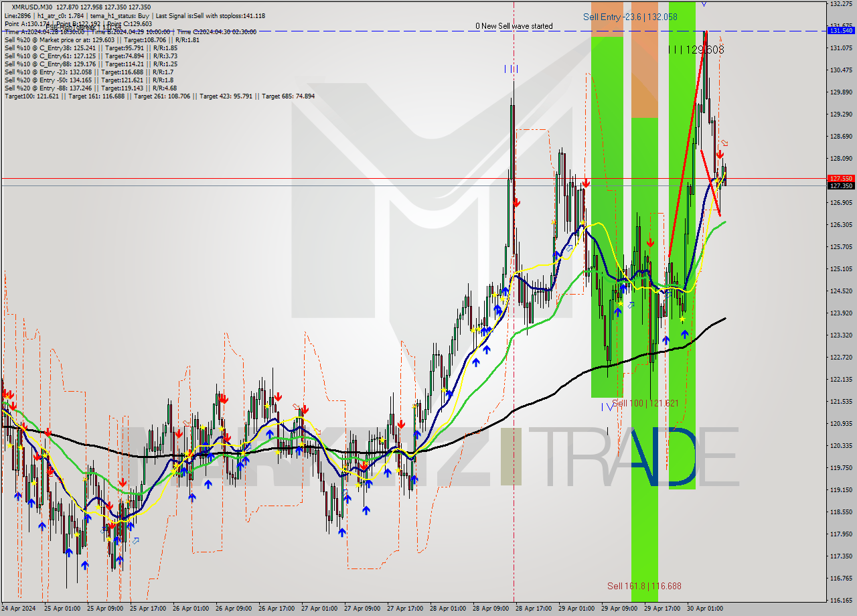Image resolution: width=857 pixels, height=616 pixels.
Task: Click 'Sell %10 @ C_Entry38: 125.241' row
Action: 90,48
